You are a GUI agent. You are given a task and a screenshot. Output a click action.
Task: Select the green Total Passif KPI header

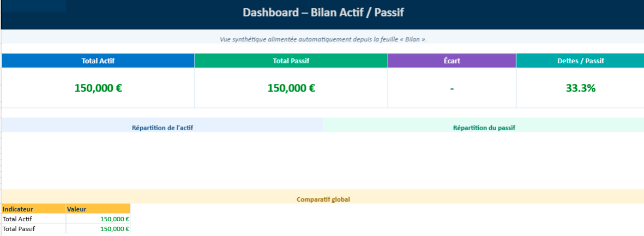click(x=291, y=61)
